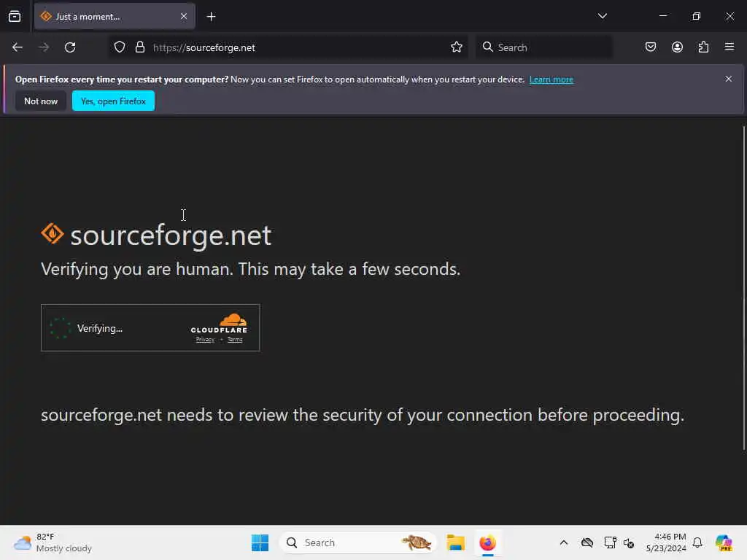Open the Windows Start menu
The height and width of the screenshot is (560, 747).
[x=260, y=542]
